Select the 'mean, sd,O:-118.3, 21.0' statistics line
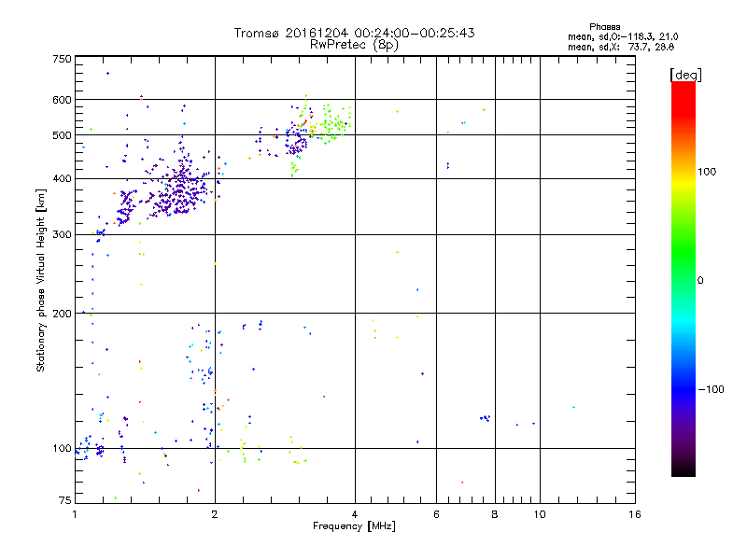 point(623,36)
